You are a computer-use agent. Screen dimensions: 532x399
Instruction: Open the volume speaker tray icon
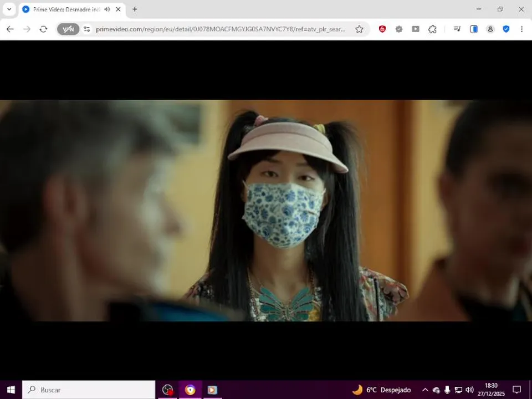pyautogui.click(x=469, y=390)
